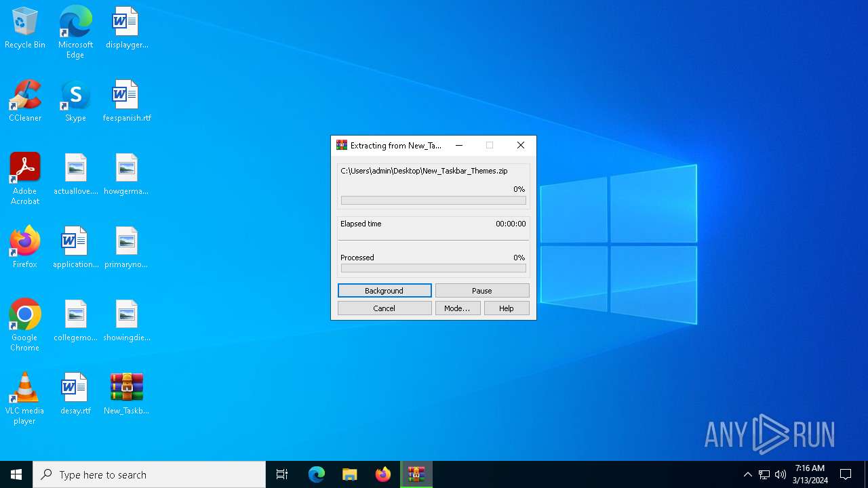Select the Skype desktop shortcut
Viewport: 868px width, 488px height.
point(75,101)
